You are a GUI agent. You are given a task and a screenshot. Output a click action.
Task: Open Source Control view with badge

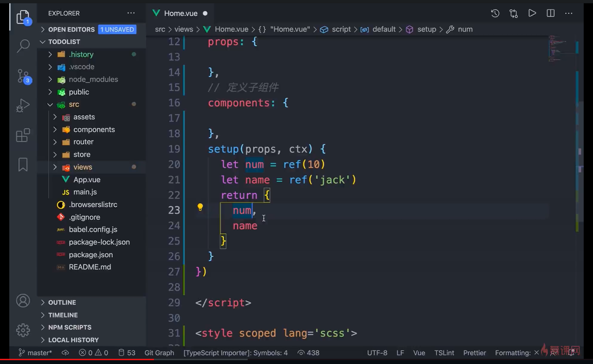pos(23,76)
